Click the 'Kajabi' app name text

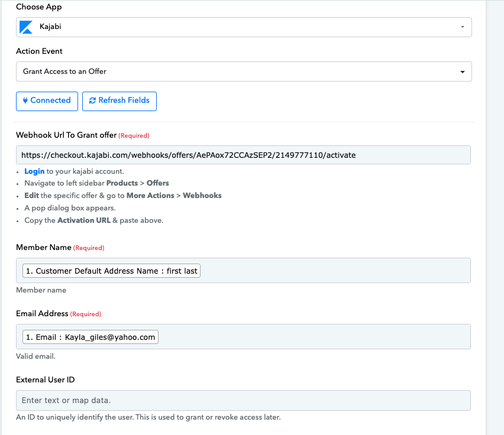[50, 27]
